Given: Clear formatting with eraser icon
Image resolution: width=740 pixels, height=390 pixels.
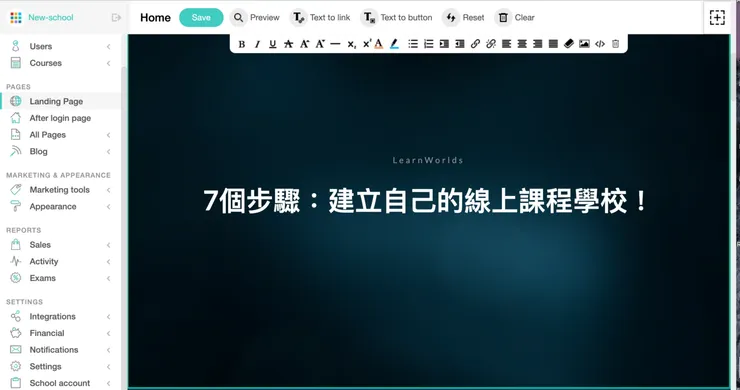Looking at the screenshot, I should tap(569, 44).
